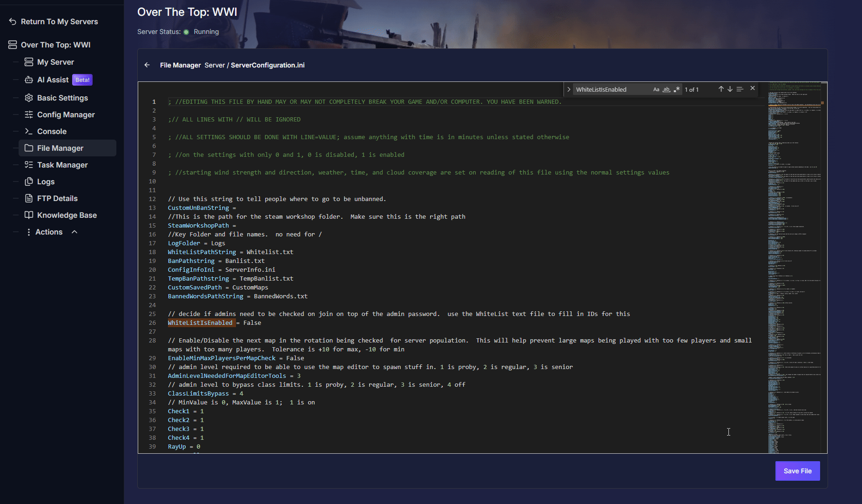862x504 pixels.
Task: Toggle Find in Selection
Action: pos(740,89)
